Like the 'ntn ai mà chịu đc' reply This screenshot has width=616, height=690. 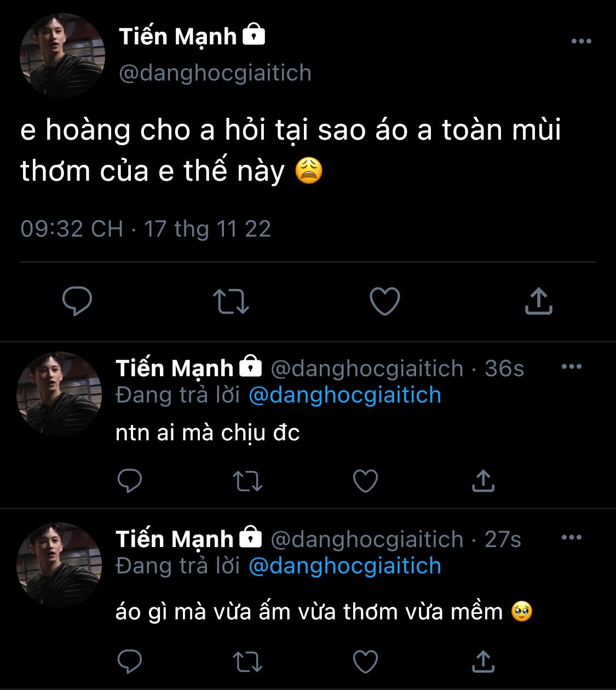[365, 481]
